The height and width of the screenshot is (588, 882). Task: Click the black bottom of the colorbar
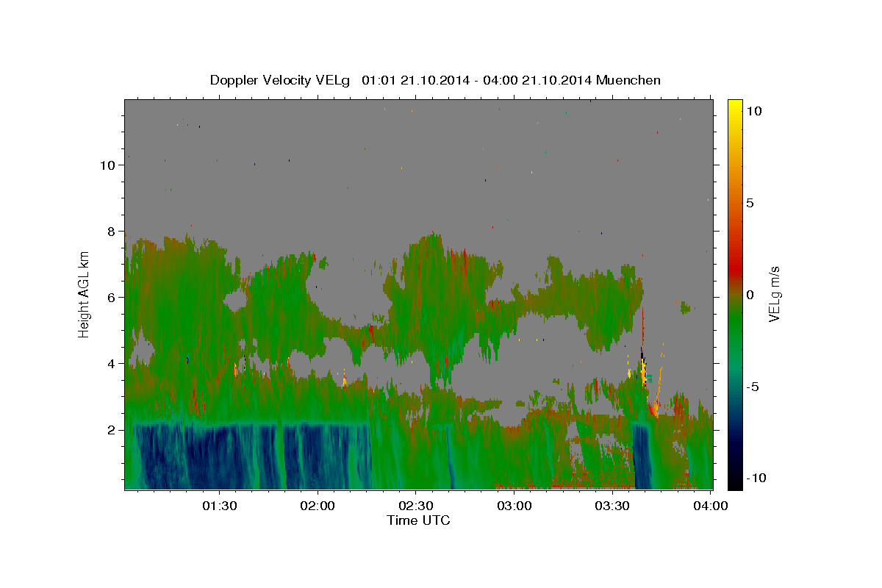pyautogui.click(x=735, y=481)
